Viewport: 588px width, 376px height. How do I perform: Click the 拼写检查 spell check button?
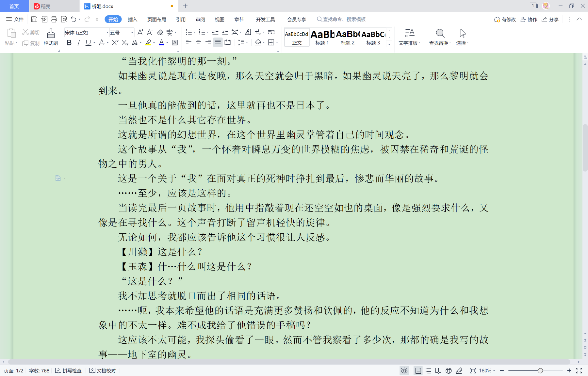tap(69, 370)
